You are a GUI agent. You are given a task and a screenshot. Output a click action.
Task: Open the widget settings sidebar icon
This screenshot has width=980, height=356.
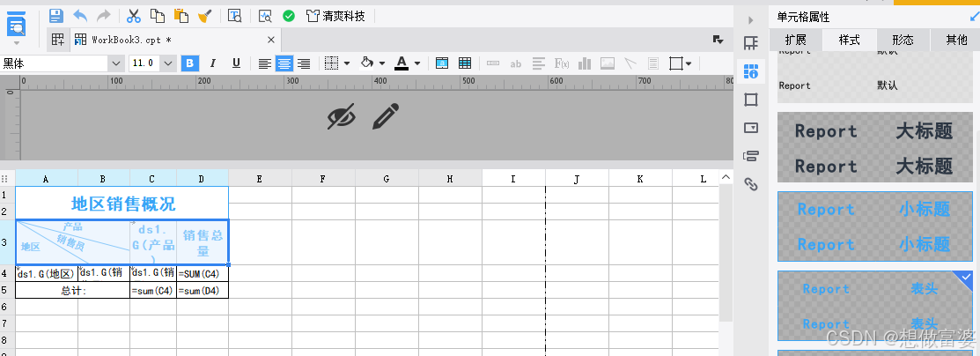751,128
